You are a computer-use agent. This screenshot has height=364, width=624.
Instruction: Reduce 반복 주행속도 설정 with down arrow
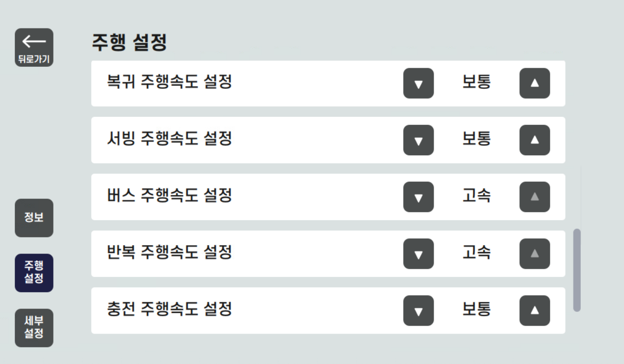[x=418, y=254]
